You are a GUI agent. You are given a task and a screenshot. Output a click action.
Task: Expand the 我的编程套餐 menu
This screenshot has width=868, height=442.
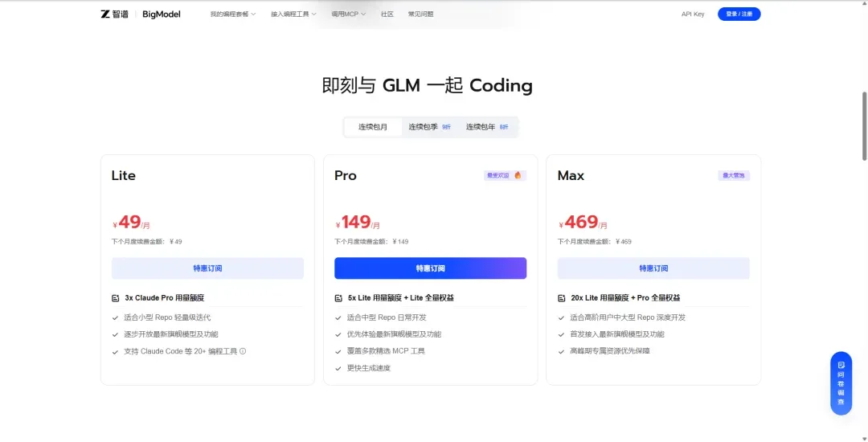pyautogui.click(x=232, y=14)
